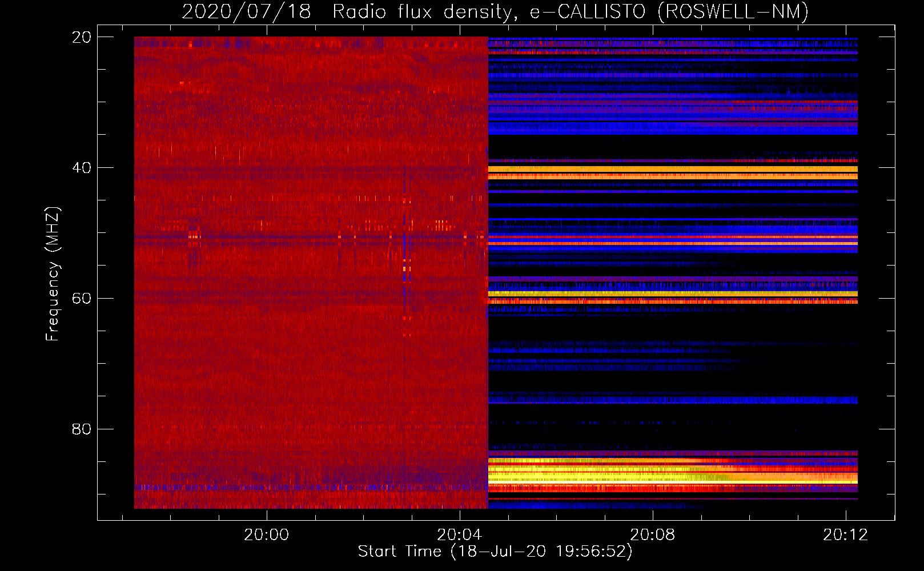924x571 pixels.
Task: Click the 20:08 time tick label
Action: point(653,534)
